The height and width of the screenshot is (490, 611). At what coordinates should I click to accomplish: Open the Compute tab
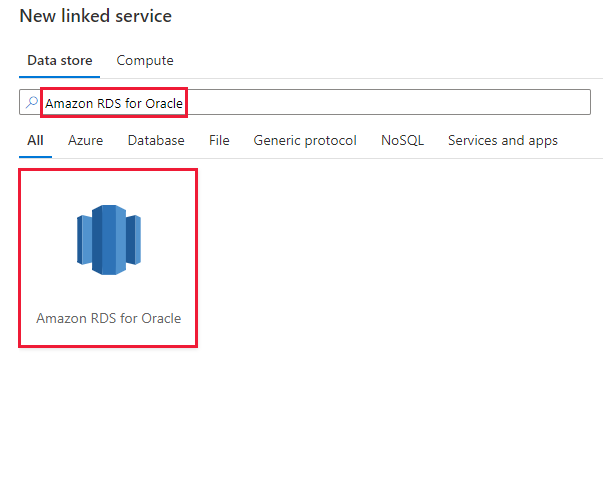click(145, 61)
